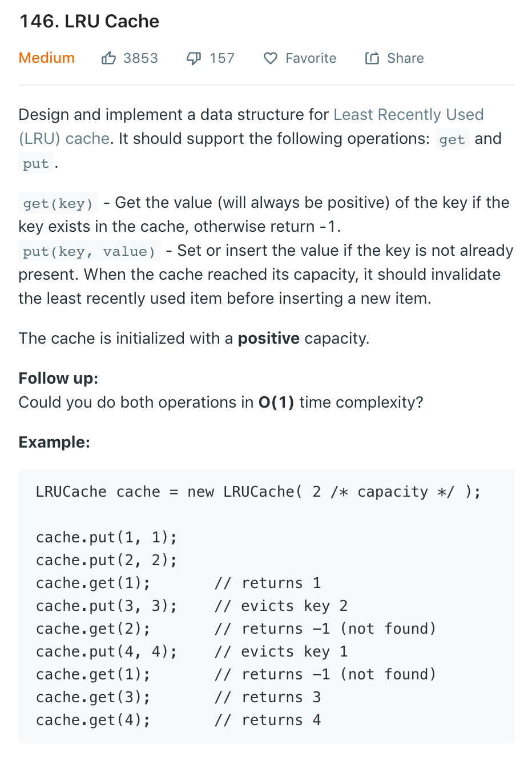Click the Follow up: heading
Screen dimensions: 532x773
click(58, 378)
